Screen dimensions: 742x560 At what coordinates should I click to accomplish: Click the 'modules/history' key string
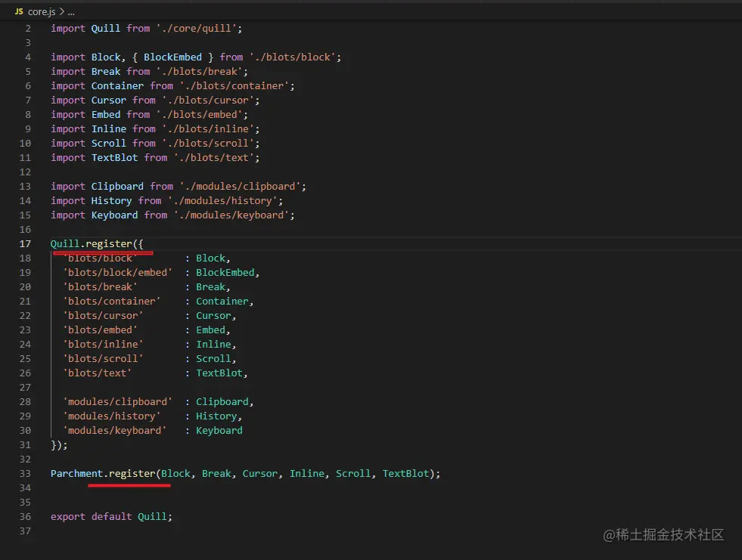111,416
